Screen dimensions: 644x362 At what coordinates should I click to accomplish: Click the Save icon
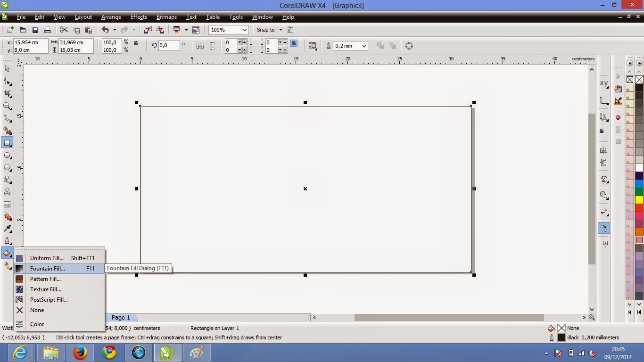[35, 30]
